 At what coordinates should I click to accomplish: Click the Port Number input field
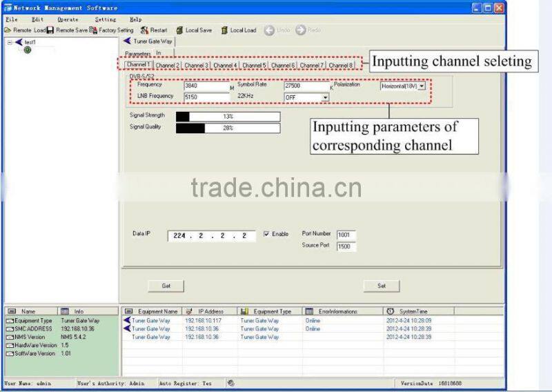tap(346, 235)
